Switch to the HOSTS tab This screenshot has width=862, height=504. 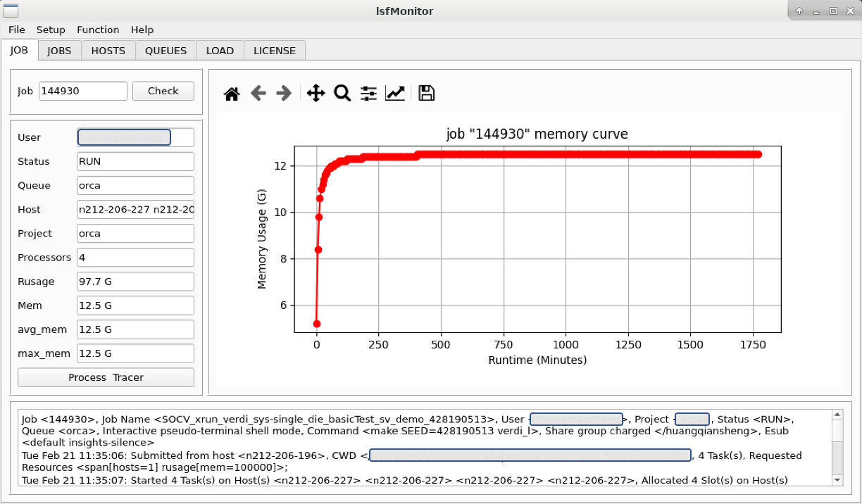tap(108, 50)
